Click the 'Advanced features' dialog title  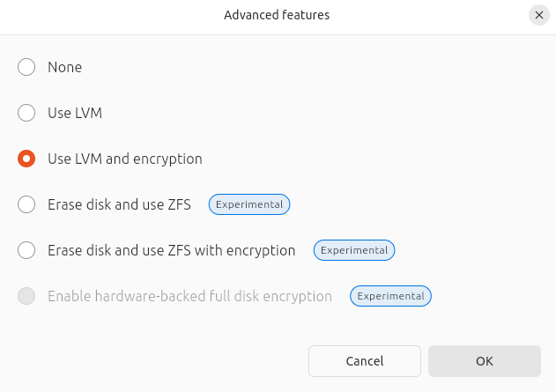tap(277, 15)
